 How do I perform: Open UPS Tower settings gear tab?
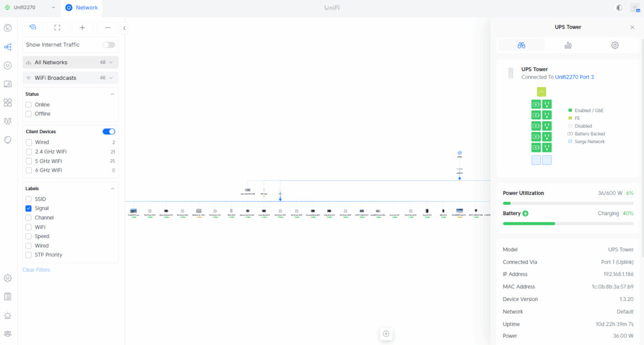(x=615, y=45)
